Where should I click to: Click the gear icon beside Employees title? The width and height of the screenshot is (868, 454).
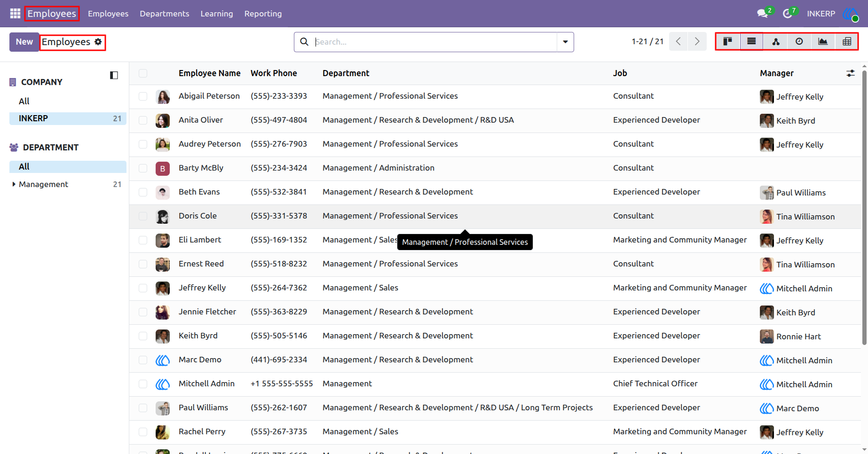click(x=98, y=42)
